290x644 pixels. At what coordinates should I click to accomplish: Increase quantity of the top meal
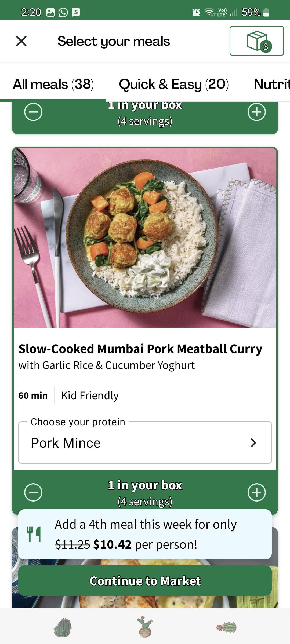pyautogui.click(x=256, y=112)
